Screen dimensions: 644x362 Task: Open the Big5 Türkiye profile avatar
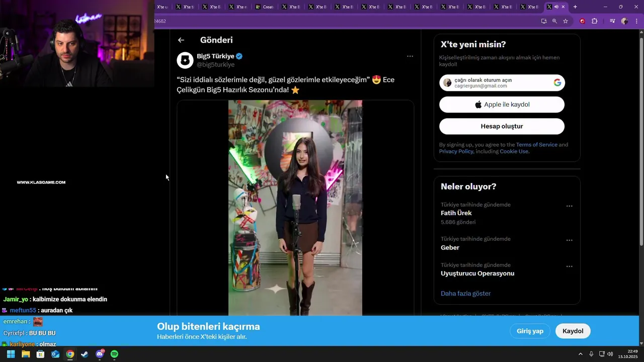click(185, 60)
